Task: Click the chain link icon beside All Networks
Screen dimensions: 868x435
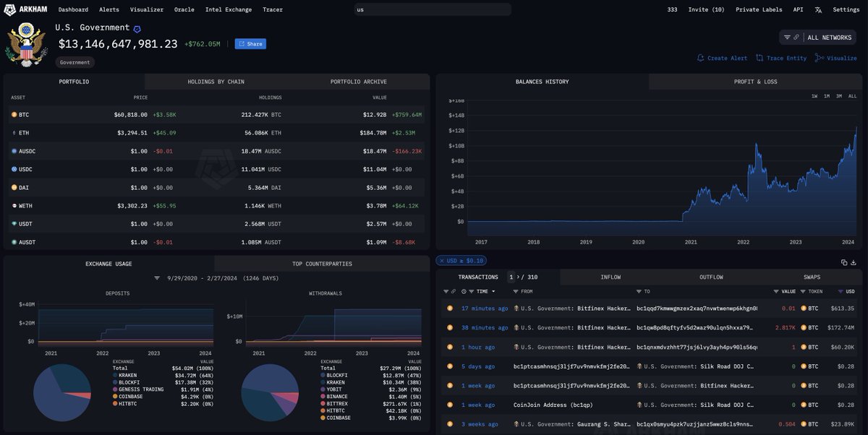Action: [x=796, y=37]
